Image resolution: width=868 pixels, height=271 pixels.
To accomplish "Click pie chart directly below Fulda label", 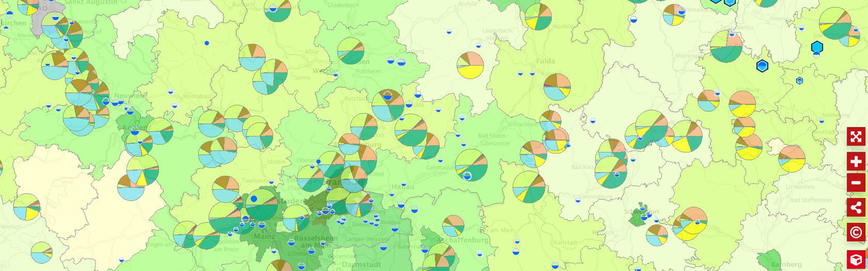I will [557, 87].
